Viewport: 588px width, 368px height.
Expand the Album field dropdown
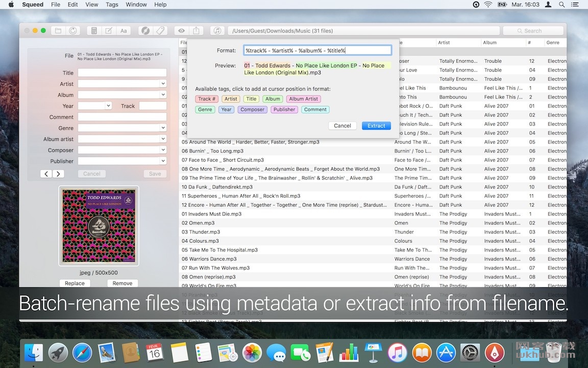163,95
